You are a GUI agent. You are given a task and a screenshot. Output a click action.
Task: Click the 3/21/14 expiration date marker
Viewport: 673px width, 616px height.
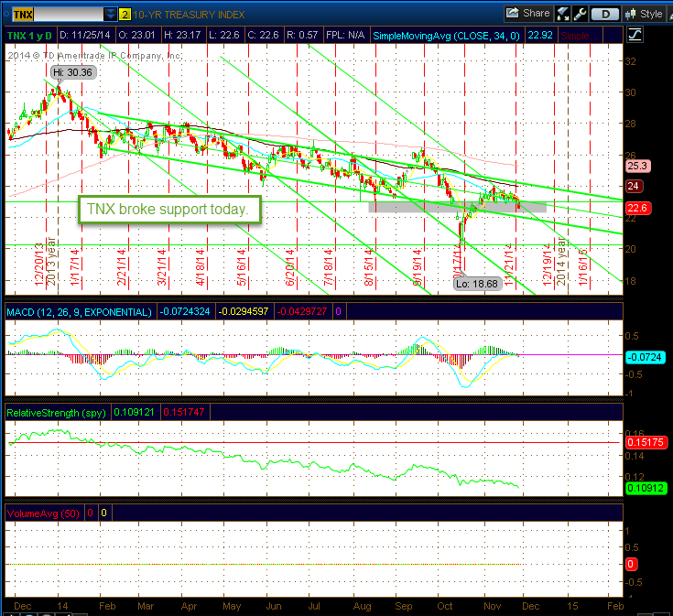tap(162, 267)
